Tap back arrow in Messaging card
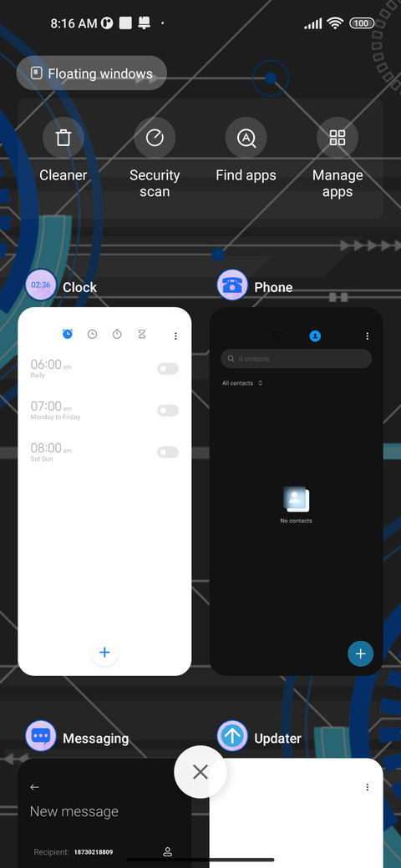This screenshot has width=401, height=868. 35,786
